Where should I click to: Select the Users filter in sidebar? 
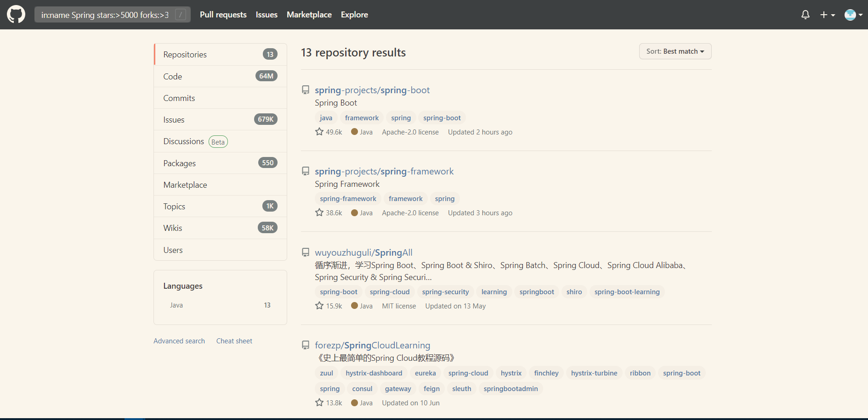pyautogui.click(x=221, y=250)
